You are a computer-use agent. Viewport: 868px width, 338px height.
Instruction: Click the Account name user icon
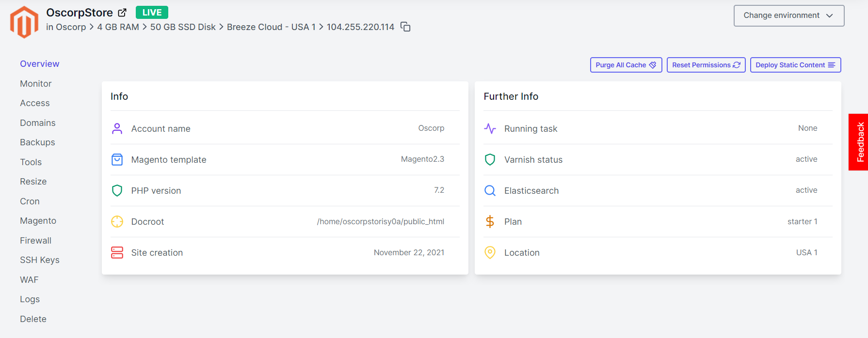point(117,128)
